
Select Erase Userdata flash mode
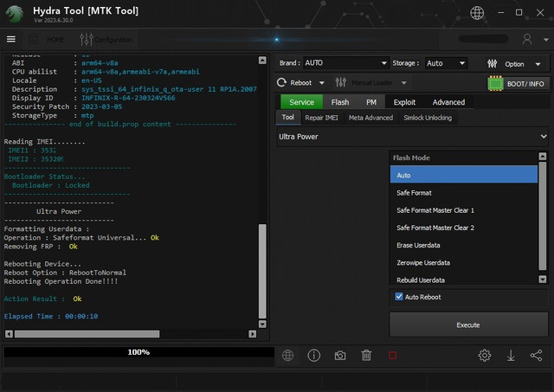(464, 245)
